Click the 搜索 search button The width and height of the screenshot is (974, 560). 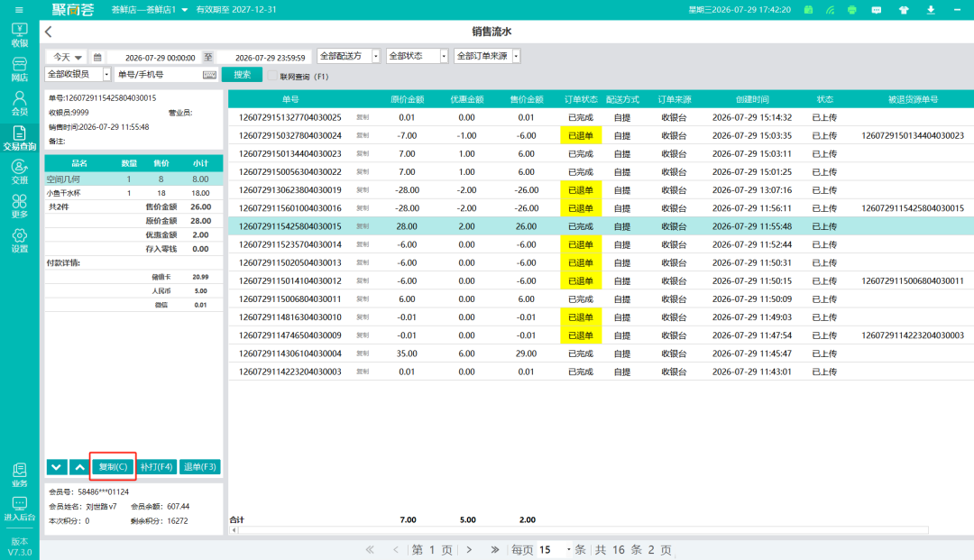242,75
